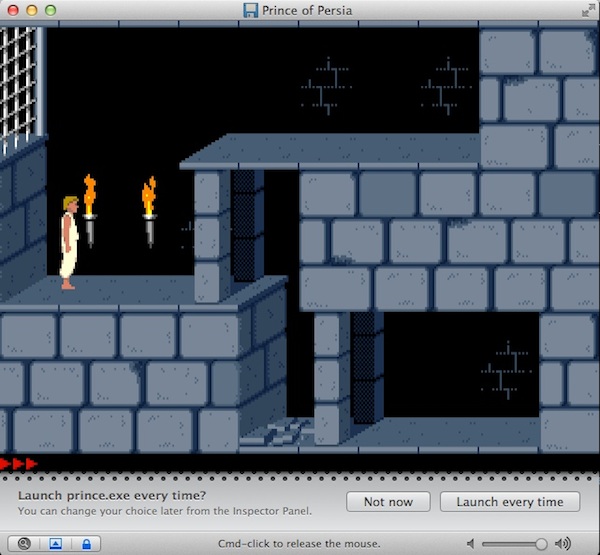Close the Prince of Persia window
This screenshot has width=600, height=555.
[x=13, y=10]
